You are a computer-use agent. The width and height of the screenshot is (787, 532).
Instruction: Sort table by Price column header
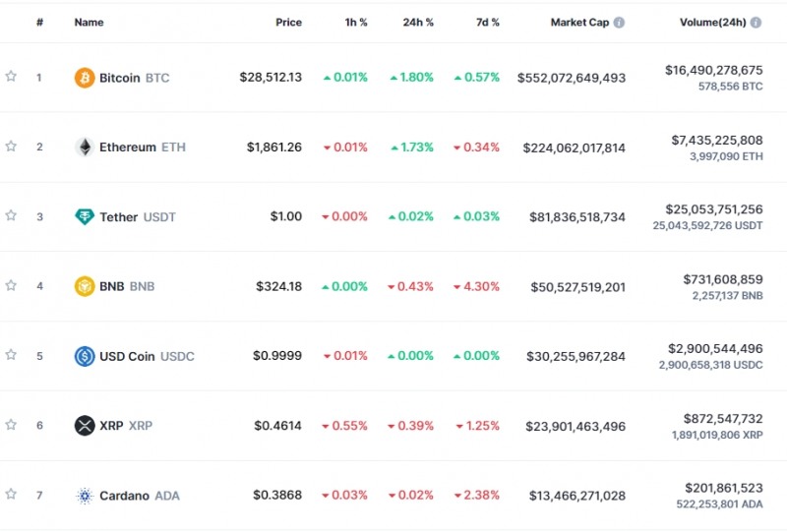pos(288,23)
